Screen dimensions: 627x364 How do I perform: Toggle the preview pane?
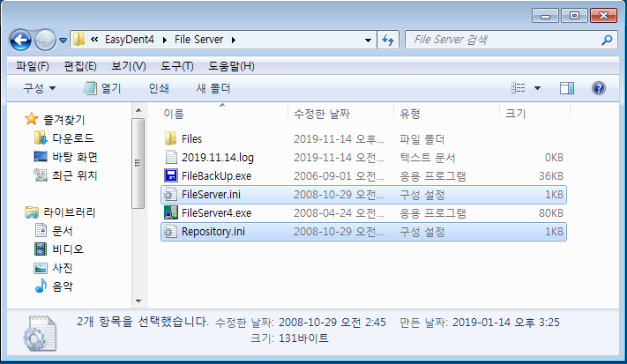coord(567,88)
